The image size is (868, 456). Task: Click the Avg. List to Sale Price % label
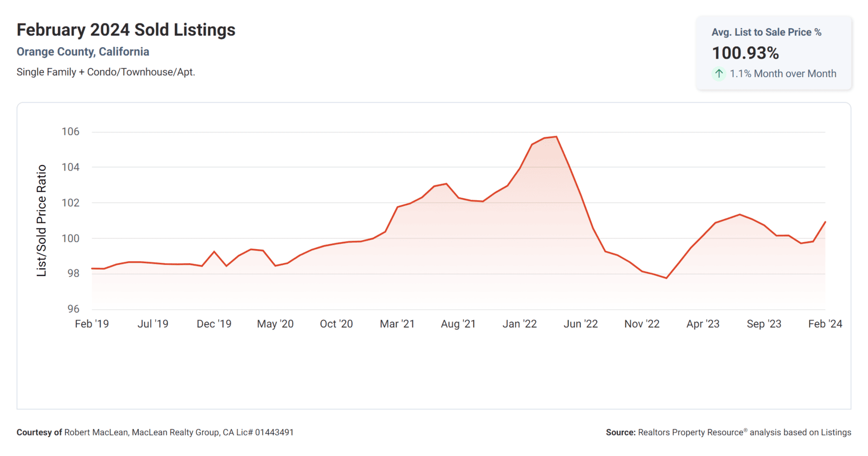[x=767, y=33]
